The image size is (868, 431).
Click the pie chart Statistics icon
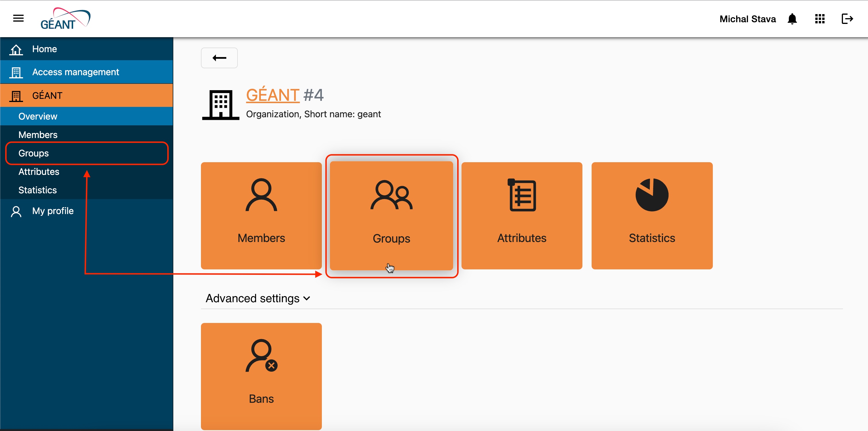(652, 195)
